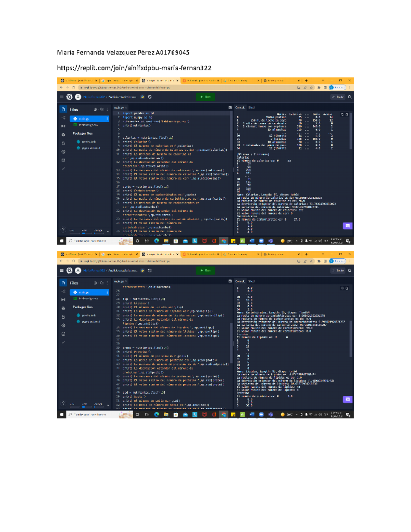Image resolution: width=411 pixels, height=532 pixels.
Task: Click the refresh icon in the upper console corner
Action: [342, 114]
